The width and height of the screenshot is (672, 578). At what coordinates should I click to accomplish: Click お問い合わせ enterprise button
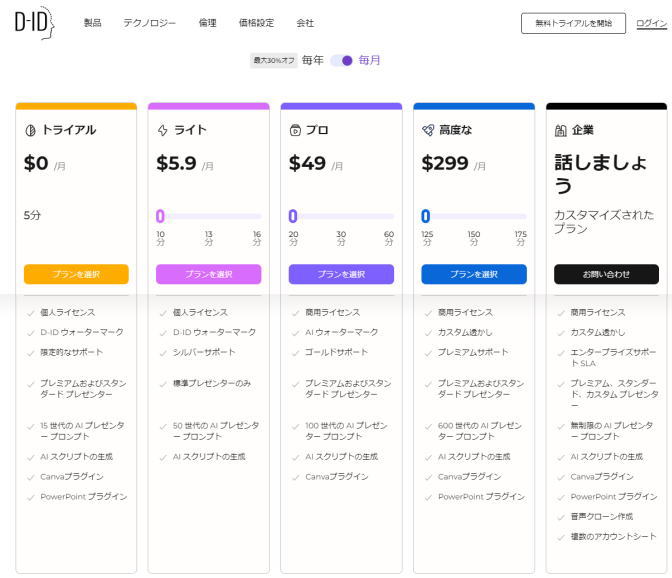[x=606, y=274]
